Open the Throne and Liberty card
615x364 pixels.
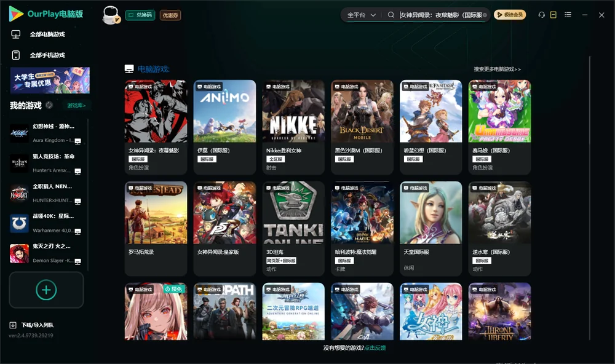pos(499,312)
